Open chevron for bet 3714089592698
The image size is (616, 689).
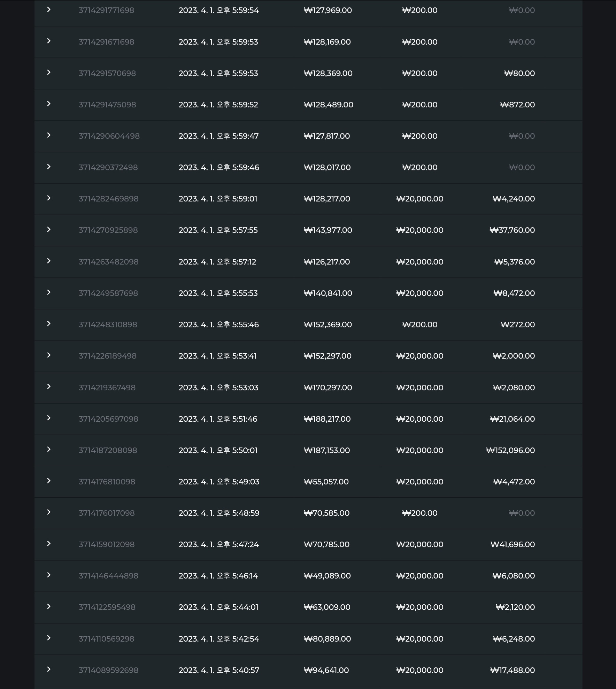pyautogui.click(x=49, y=669)
